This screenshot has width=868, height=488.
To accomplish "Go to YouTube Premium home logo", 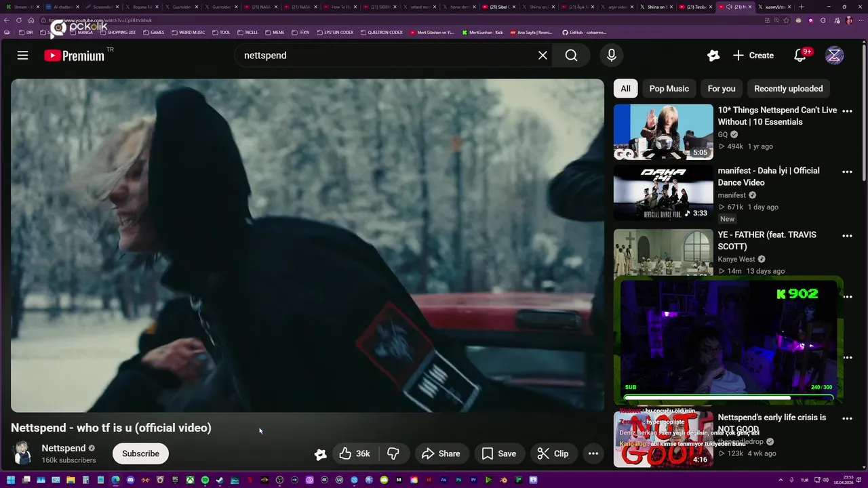I will (x=75, y=56).
